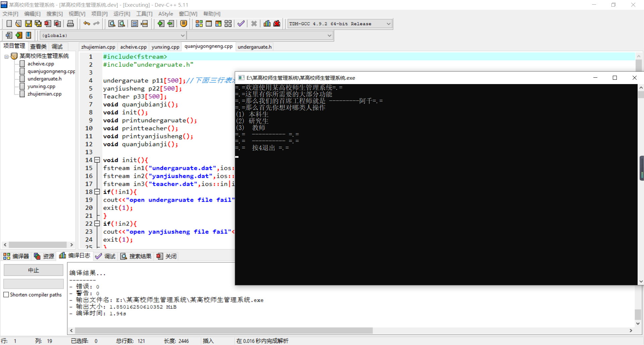Open Project Options shield icon
This screenshot has height=345, width=644.
coord(183,23)
